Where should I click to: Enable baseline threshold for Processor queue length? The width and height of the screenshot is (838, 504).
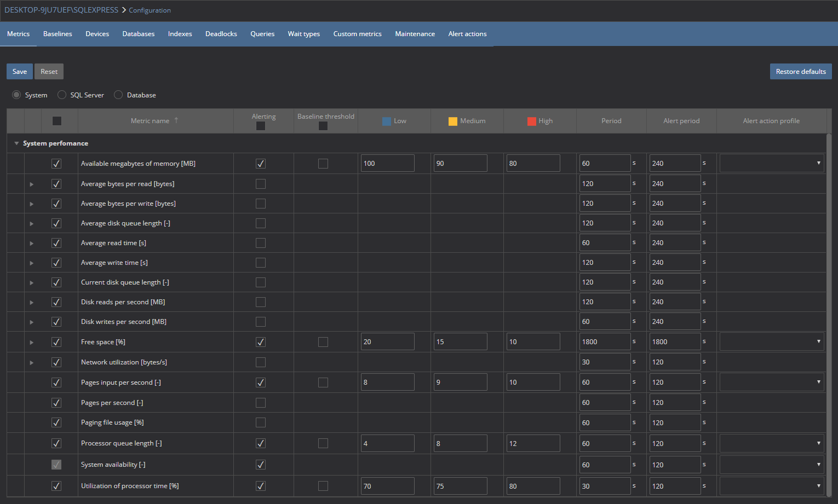pos(323,443)
